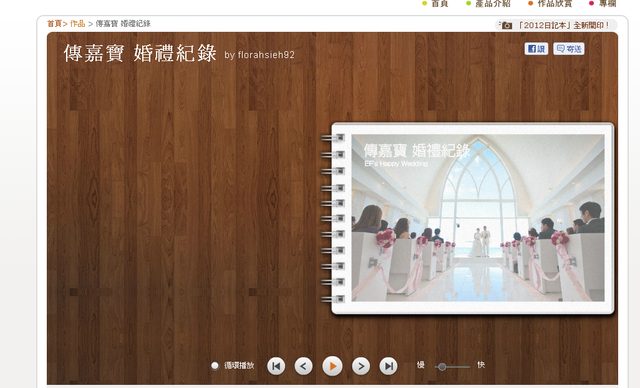Click the 傳嘉寶 婚禮紀錄 breadcrumb text
Screen dimensions: 640x388
click(x=123, y=24)
